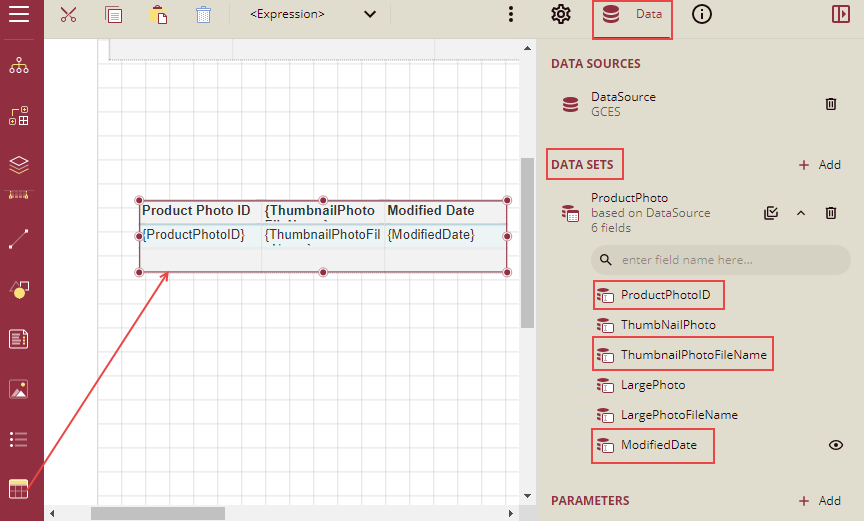This screenshot has width=864, height=521.
Task: Click the DataSource database icon
Action: click(570, 104)
